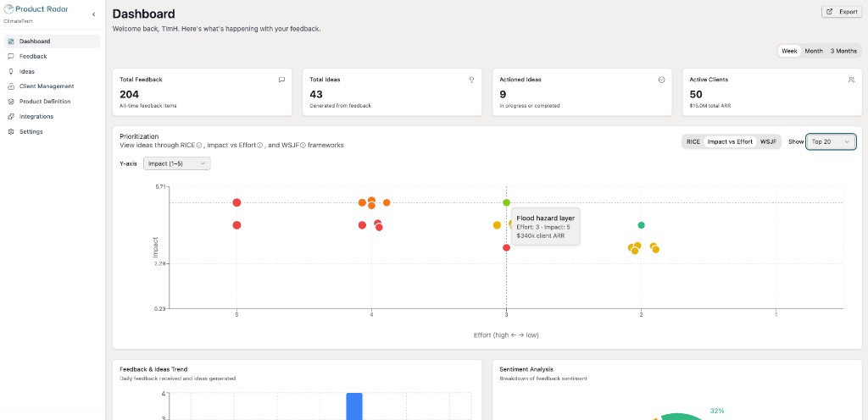Click the lightbulb icon on Total Ideas card

pos(471,80)
